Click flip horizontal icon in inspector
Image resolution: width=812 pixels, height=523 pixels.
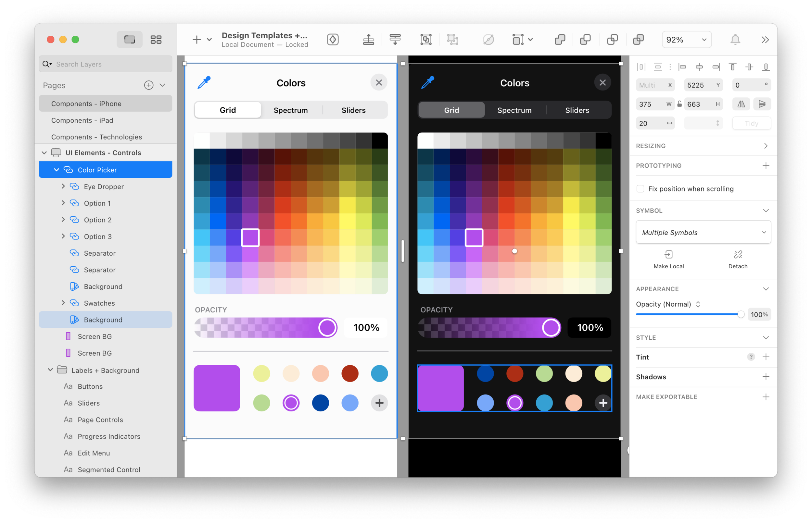741,104
